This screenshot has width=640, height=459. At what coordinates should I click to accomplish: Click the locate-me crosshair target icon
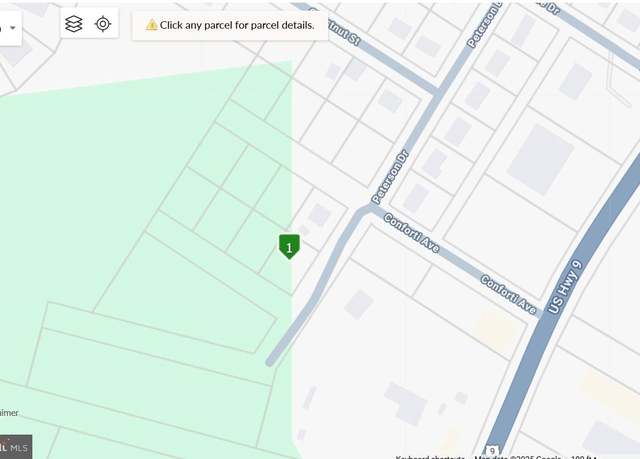point(103,24)
